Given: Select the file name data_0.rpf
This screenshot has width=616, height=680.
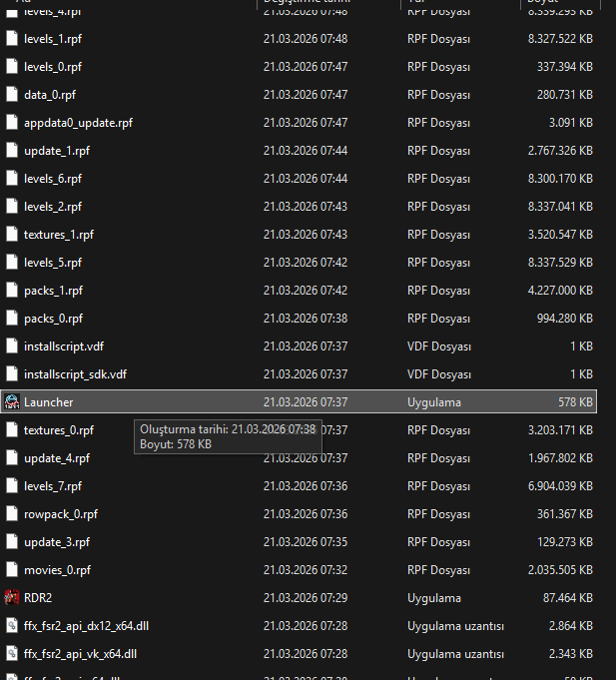Looking at the screenshot, I should (50, 95).
